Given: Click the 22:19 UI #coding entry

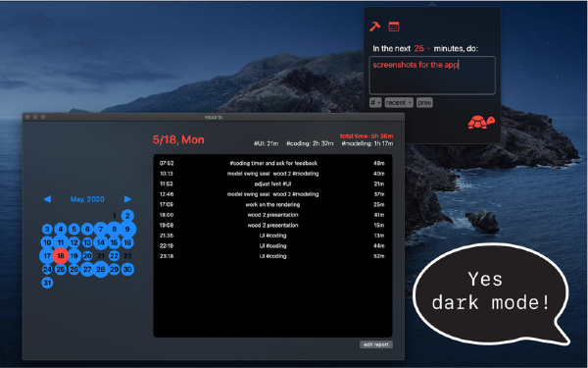Looking at the screenshot, I should click(x=272, y=246).
